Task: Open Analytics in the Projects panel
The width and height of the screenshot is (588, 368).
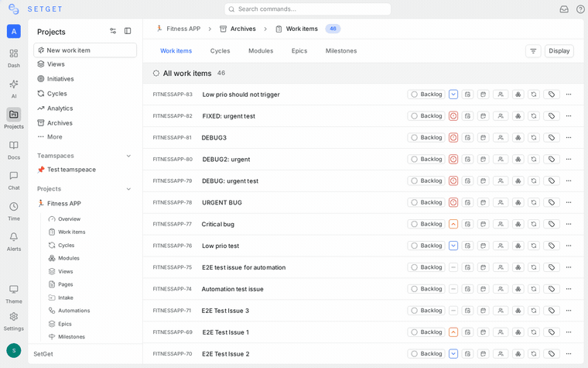Action: click(x=55, y=108)
